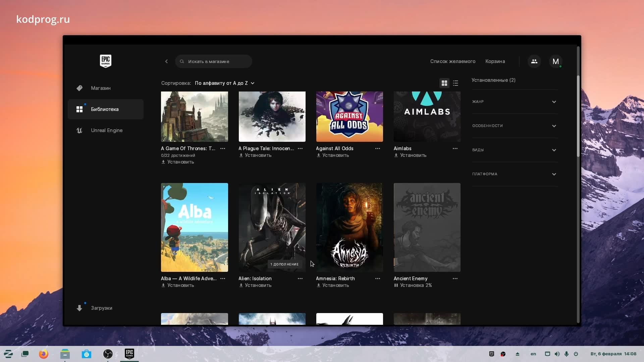Install Alba via 'Установить'
Screen dimensions: 644x362
pyautogui.click(x=177, y=285)
